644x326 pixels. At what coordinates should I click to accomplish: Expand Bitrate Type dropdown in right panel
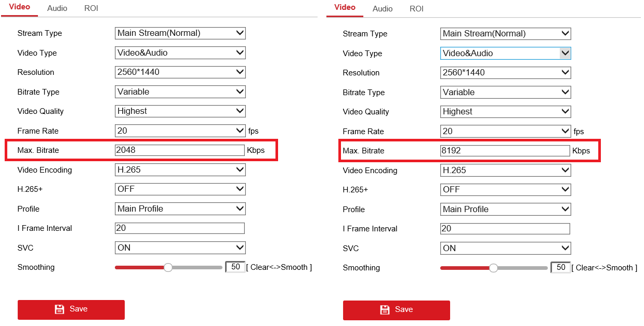click(505, 92)
